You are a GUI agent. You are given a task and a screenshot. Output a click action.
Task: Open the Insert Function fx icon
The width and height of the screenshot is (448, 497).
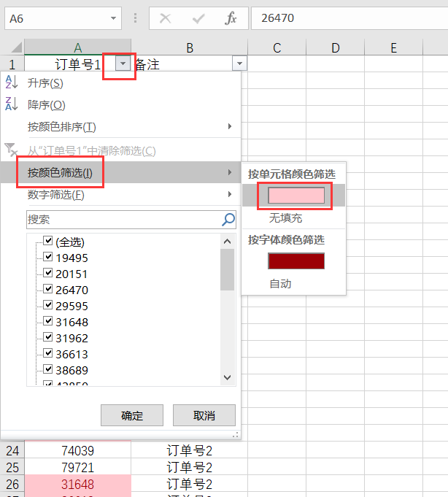pos(231,18)
